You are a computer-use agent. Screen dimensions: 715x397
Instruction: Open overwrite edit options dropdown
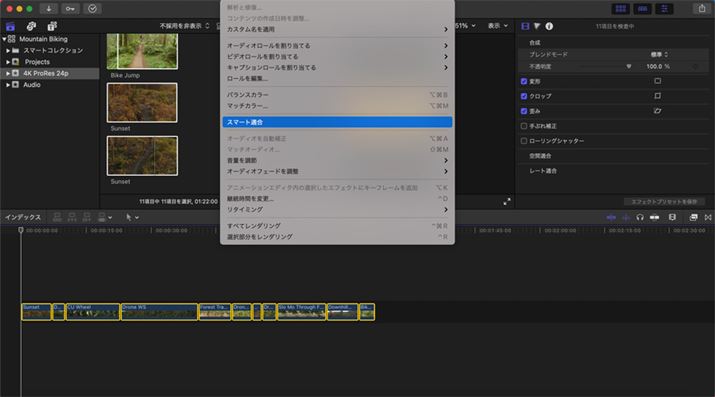(x=105, y=217)
